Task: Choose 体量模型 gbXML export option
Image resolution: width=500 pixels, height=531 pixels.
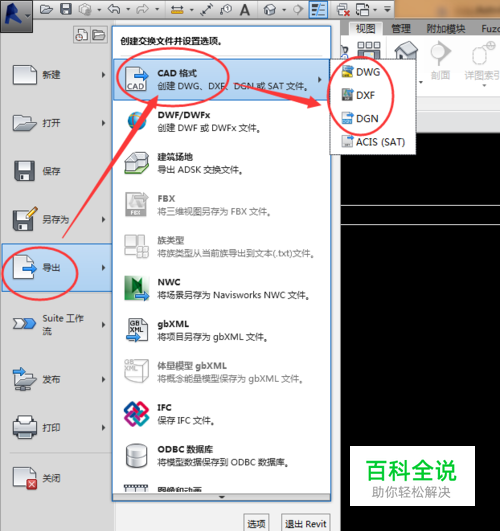Action: click(221, 372)
